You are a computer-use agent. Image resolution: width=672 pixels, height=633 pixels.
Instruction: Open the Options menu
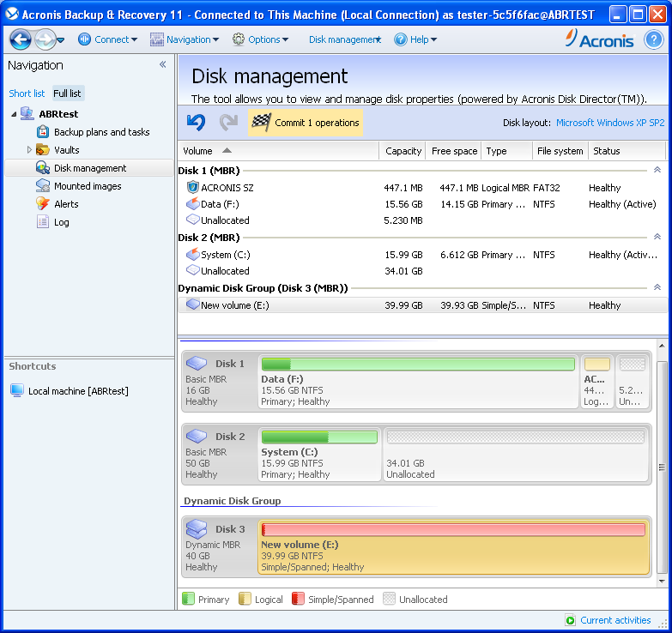pos(261,39)
